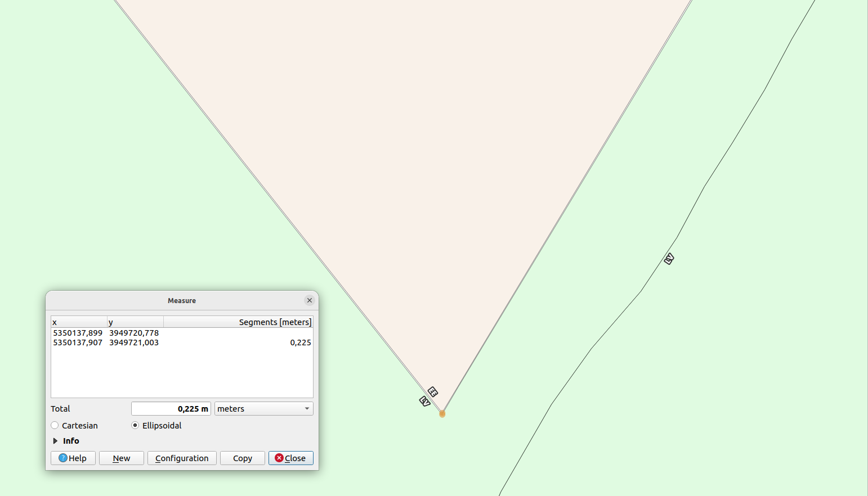Select cell 5350137,907
The width and height of the screenshot is (868, 496).
(x=78, y=342)
